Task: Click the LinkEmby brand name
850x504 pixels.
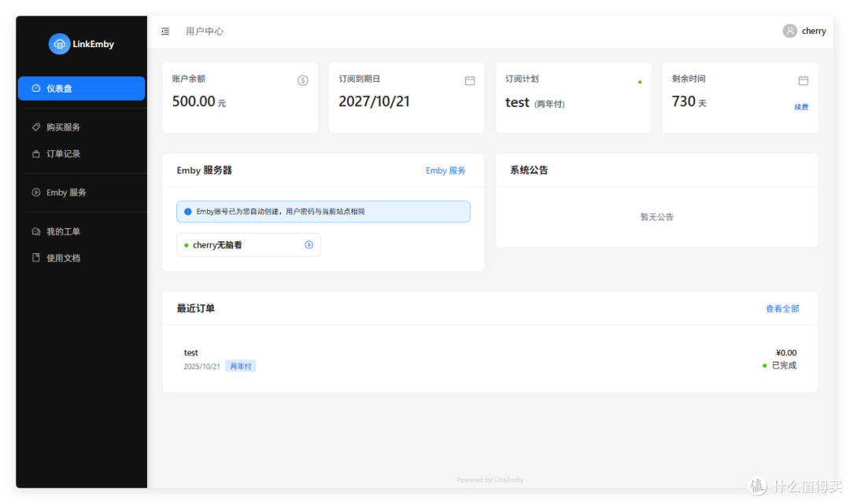Action: coord(93,44)
